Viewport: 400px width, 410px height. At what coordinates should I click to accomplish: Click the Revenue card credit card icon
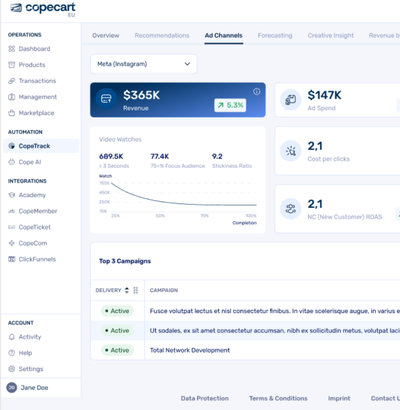point(106,99)
